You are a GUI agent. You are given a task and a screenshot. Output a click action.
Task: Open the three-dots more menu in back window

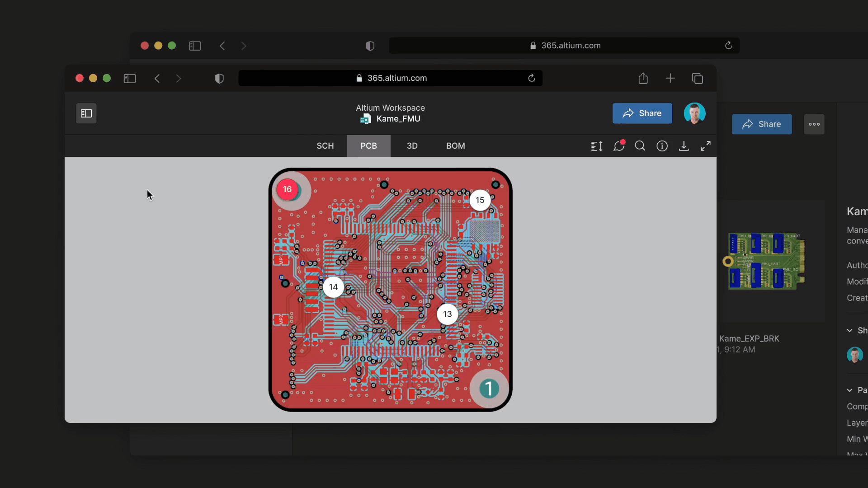(814, 124)
